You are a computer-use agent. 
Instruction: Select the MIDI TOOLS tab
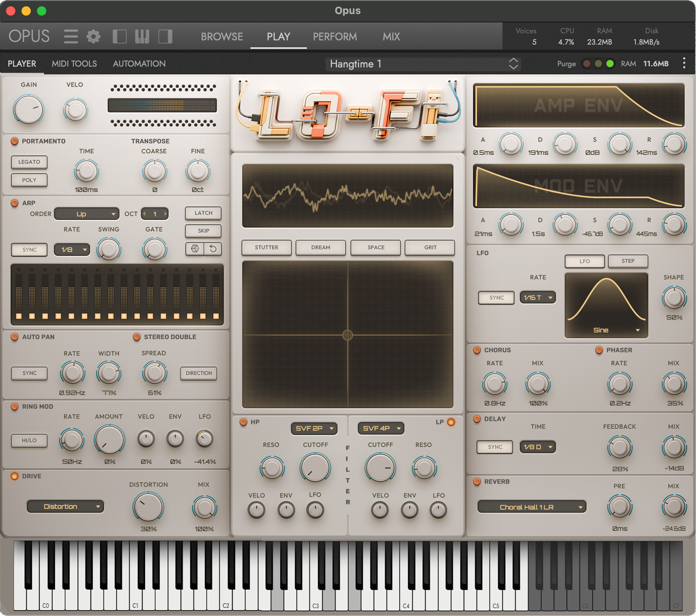74,63
